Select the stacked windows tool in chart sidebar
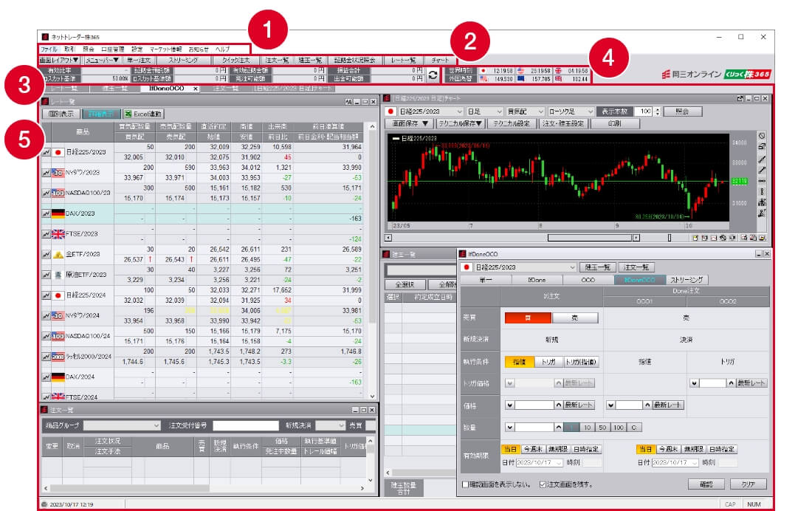Screen dimensions: 812x511 pos(762,147)
